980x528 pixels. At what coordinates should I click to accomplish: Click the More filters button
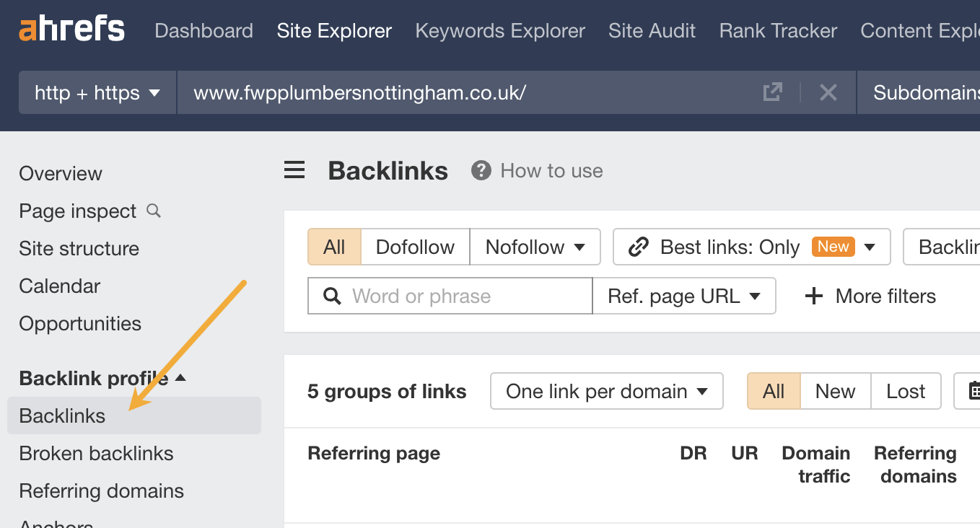pos(869,296)
